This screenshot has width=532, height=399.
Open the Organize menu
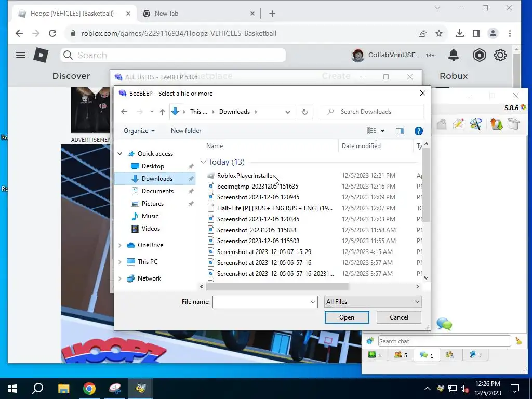tap(139, 131)
